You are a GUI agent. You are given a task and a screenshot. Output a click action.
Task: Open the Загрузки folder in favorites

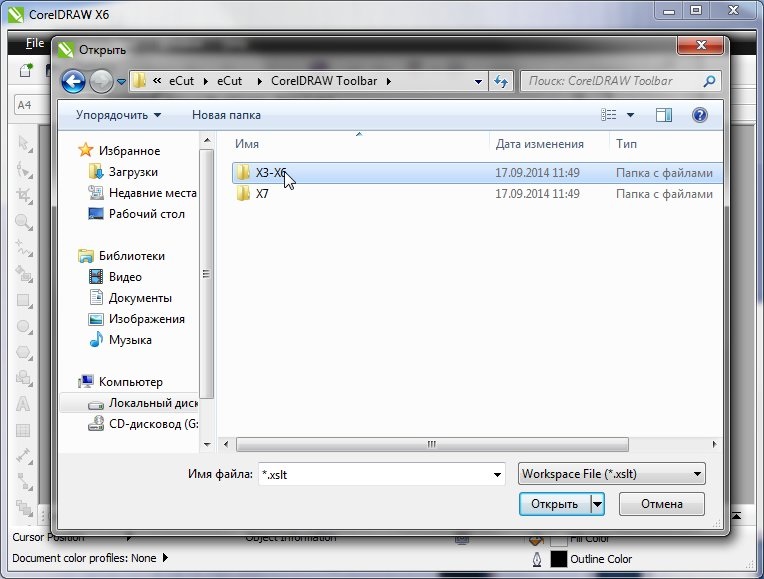[133, 172]
